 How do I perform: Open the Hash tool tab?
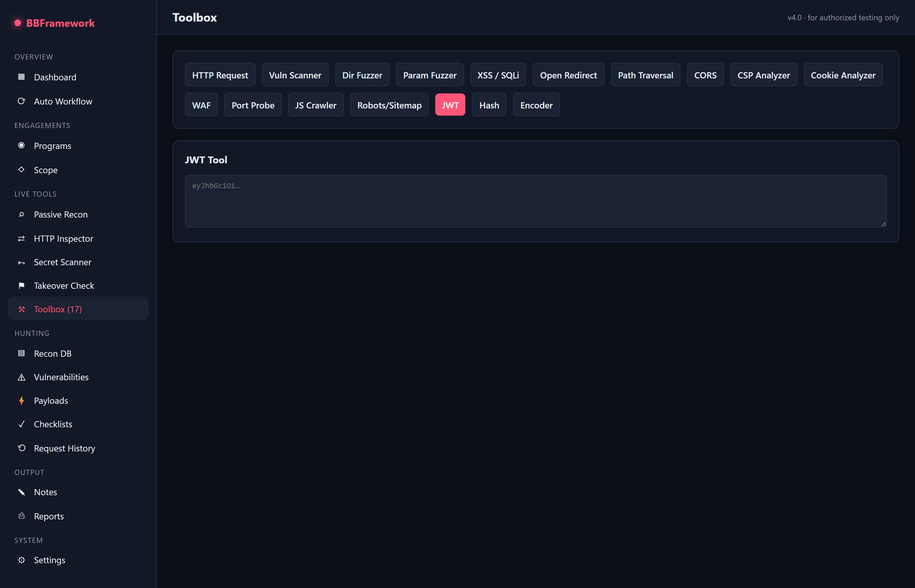(489, 105)
